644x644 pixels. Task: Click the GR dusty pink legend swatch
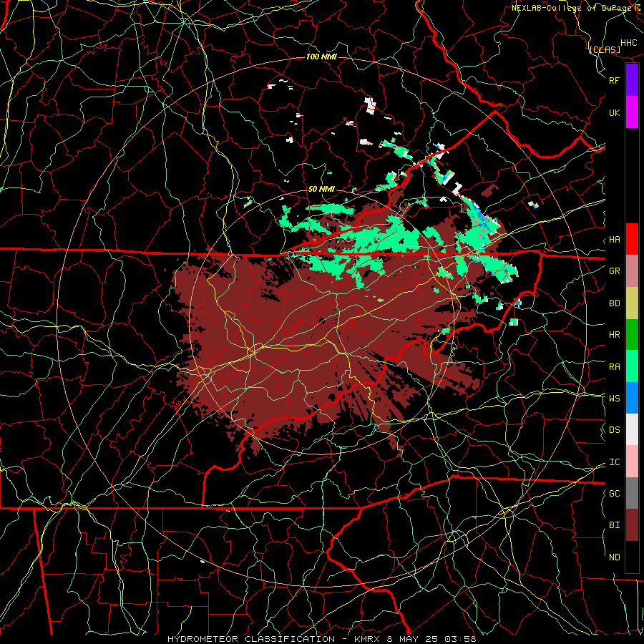pyautogui.click(x=632, y=271)
